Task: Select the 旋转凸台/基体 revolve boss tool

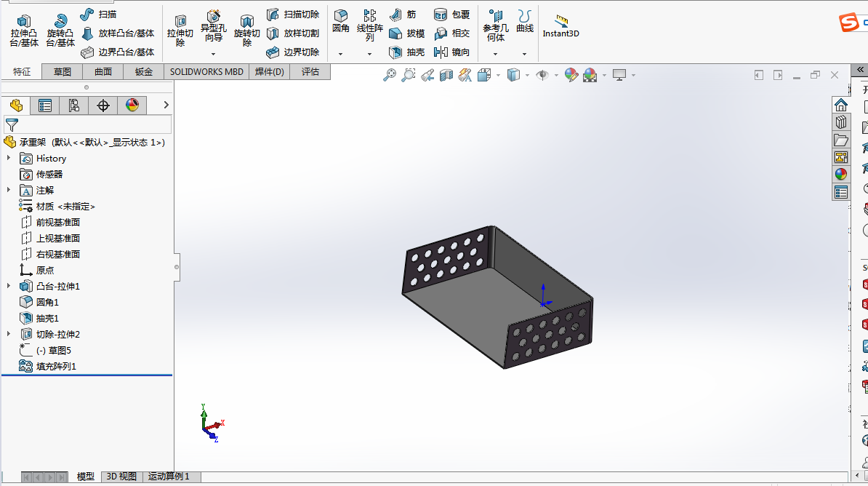Action: tap(60, 31)
